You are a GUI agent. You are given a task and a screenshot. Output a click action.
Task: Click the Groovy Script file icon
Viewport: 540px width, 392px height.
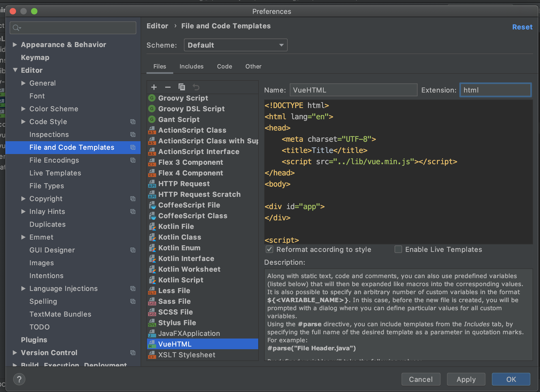[152, 98]
